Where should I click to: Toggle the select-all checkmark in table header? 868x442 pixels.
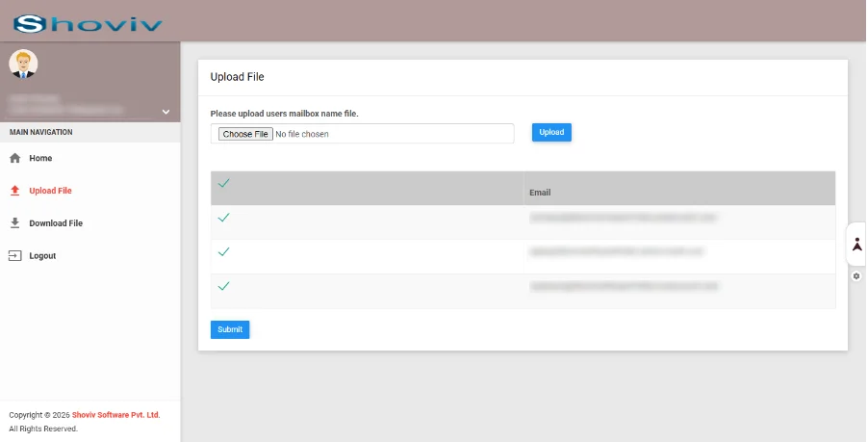223,183
